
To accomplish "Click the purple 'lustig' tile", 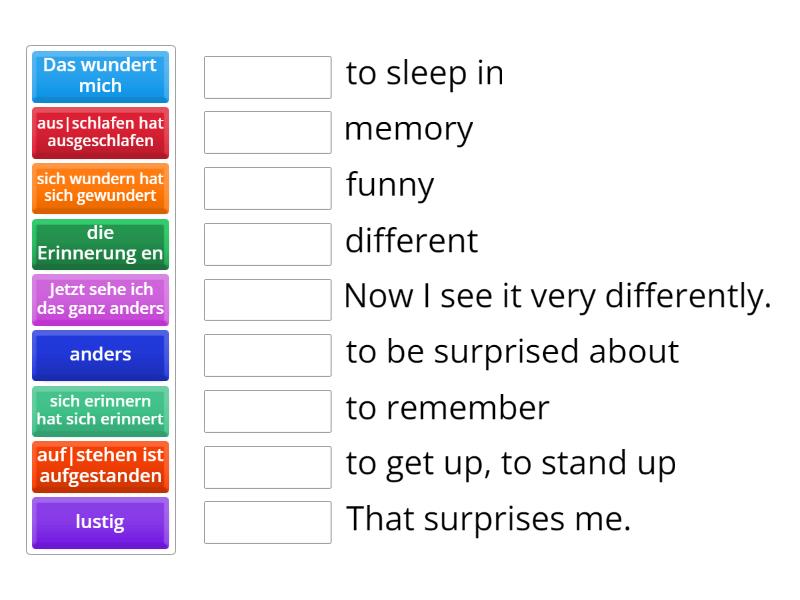I will point(100,523).
